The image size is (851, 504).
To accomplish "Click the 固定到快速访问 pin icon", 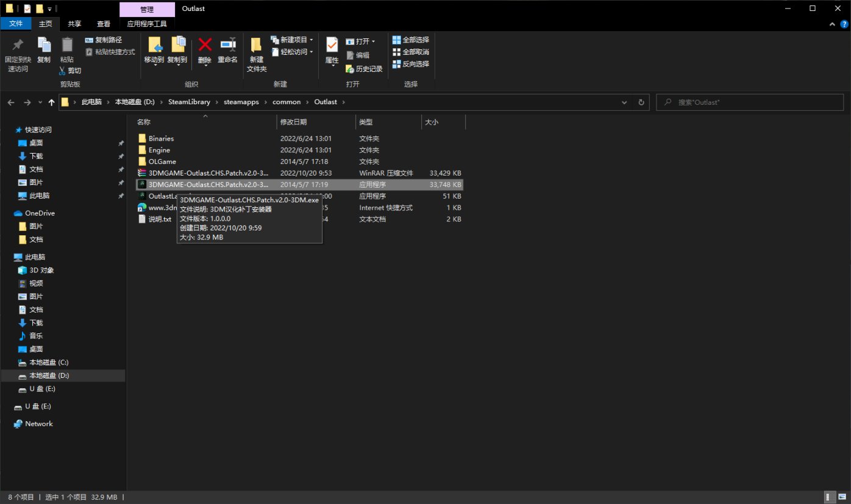I will [x=18, y=45].
